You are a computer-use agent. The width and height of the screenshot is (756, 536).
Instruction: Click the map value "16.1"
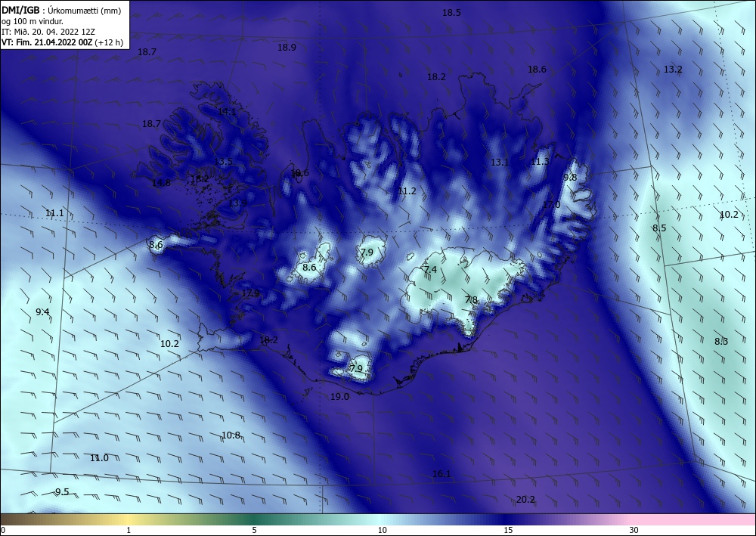click(x=442, y=474)
